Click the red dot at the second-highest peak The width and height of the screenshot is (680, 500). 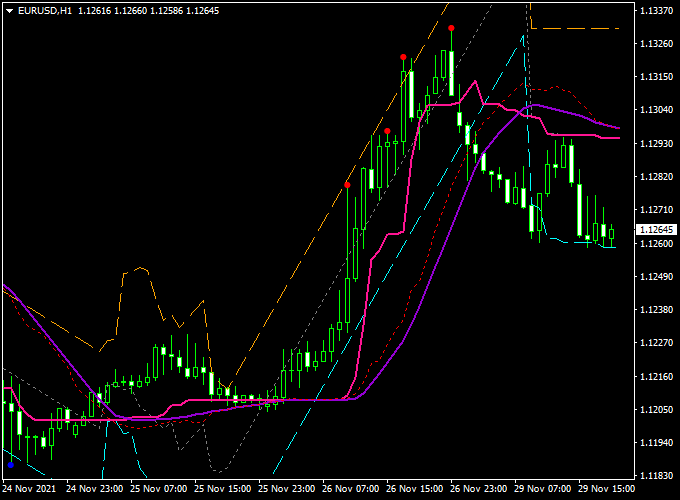pyautogui.click(x=403, y=57)
